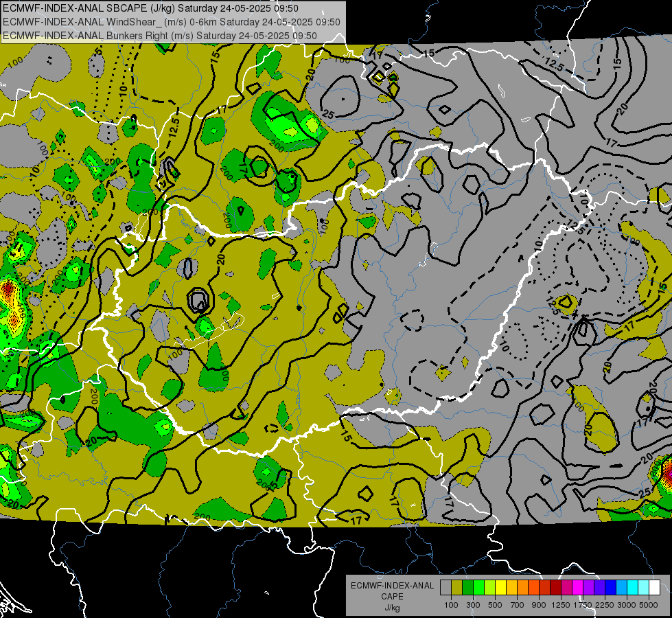The width and height of the screenshot is (672, 618).
Task: Select the olive swatch in CAPE legend
Action: 457,588
